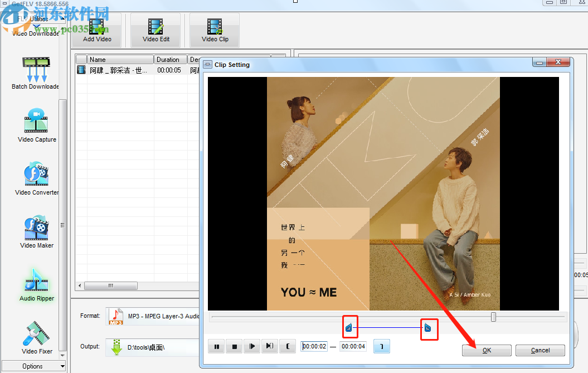
Task: Close the Clip Setting dialog
Action: point(558,62)
